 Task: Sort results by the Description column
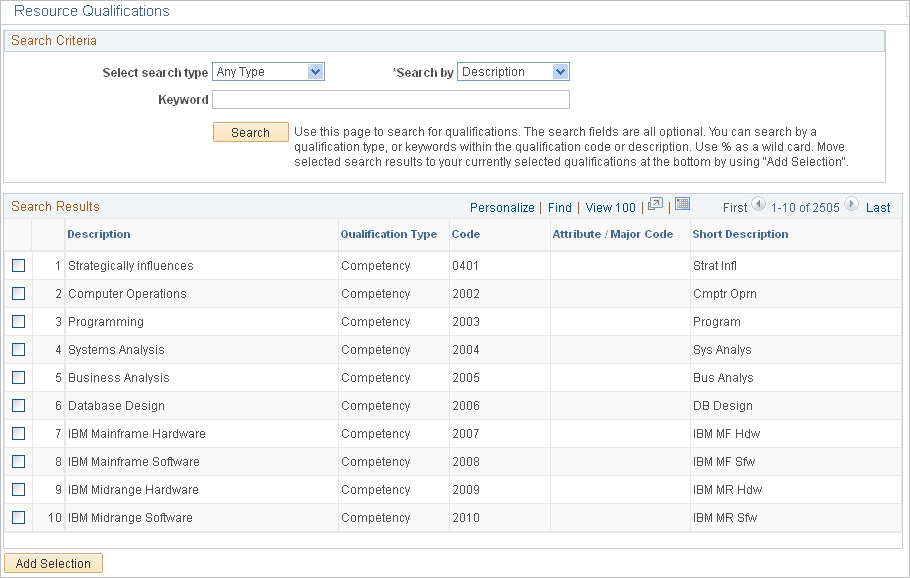click(x=97, y=234)
